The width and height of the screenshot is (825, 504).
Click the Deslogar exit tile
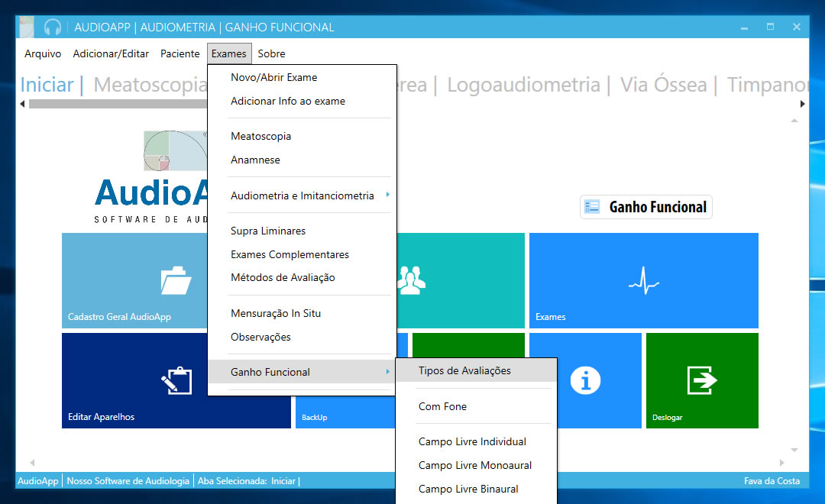(702, 380)
